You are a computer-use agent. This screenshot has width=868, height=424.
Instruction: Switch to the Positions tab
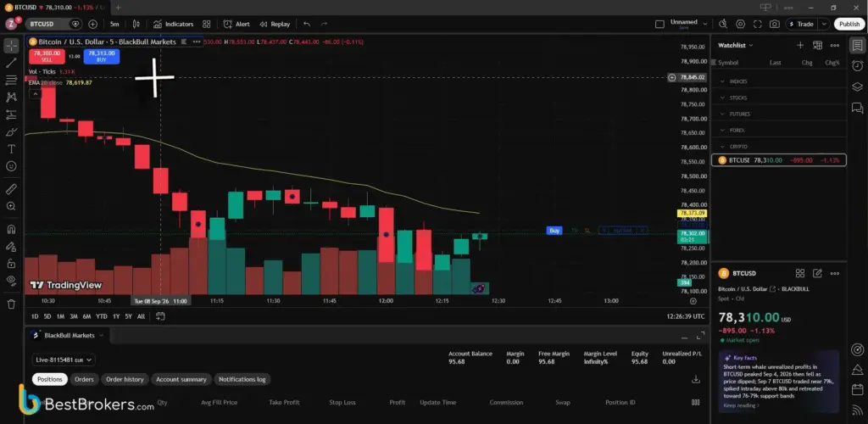point(50,379)
